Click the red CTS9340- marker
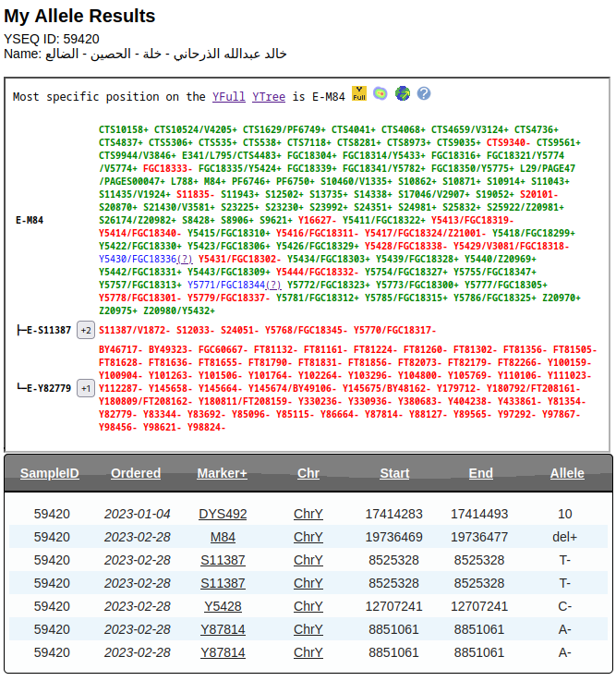This screenshot has height=681, width=616. coord(508,142)
